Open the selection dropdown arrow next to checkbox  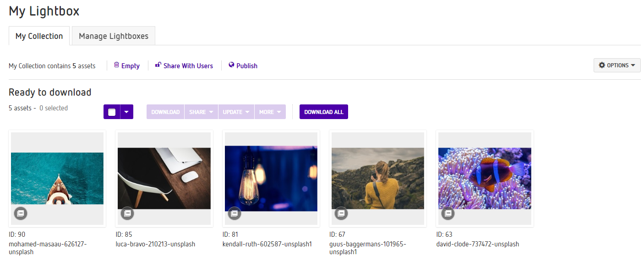click(x=127, y=112)
